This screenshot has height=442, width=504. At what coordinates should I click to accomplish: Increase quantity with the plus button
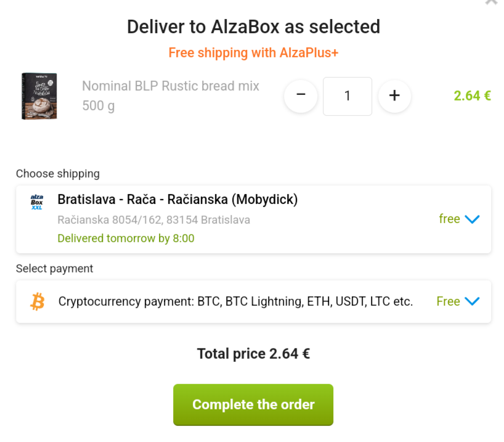394,96
